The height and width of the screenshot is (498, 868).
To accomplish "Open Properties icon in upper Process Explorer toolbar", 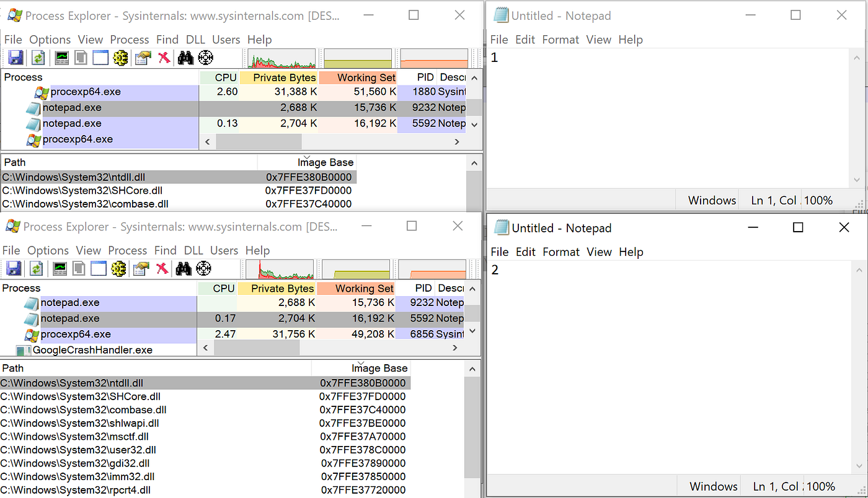I will point(143,58).
